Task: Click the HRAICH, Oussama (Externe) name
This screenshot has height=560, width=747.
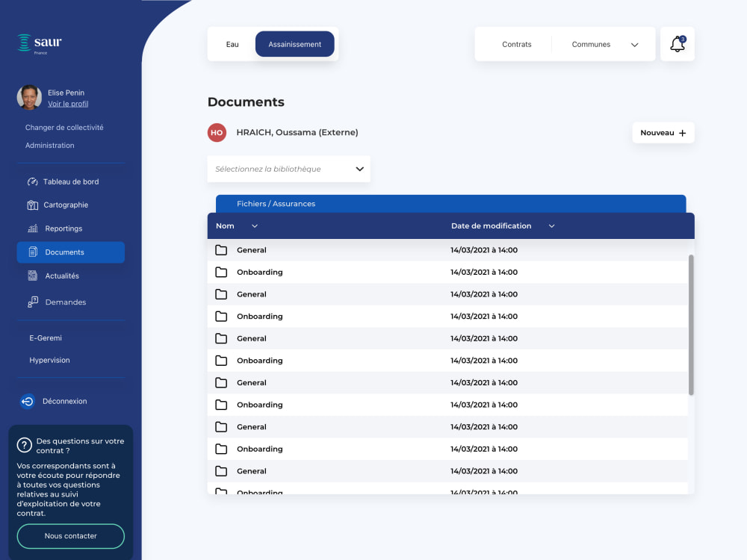Action: (x=297, y=132)
